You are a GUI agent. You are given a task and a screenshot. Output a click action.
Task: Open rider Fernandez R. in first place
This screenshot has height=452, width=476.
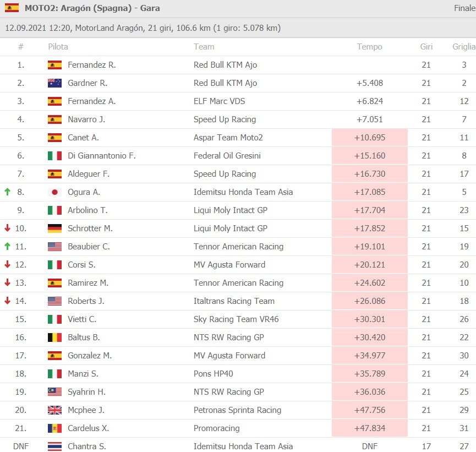click(x=91, y=65)
